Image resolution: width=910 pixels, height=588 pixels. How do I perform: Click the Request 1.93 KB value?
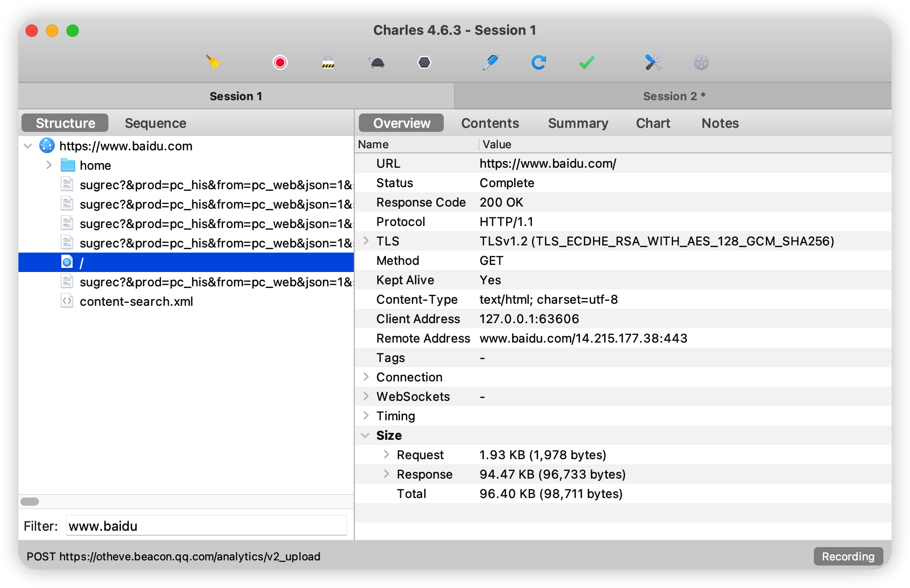(543, 455)
